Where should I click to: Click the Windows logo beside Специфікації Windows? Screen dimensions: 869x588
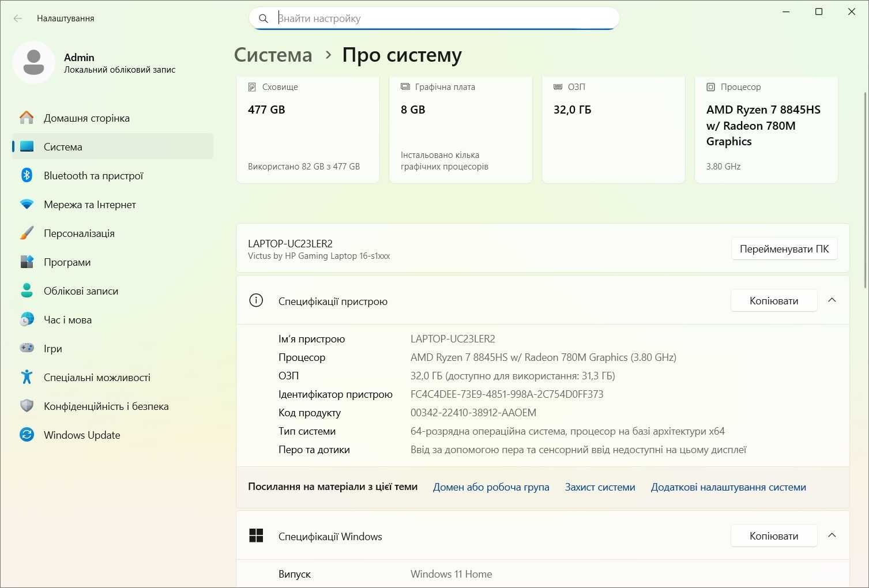point(256,536)
